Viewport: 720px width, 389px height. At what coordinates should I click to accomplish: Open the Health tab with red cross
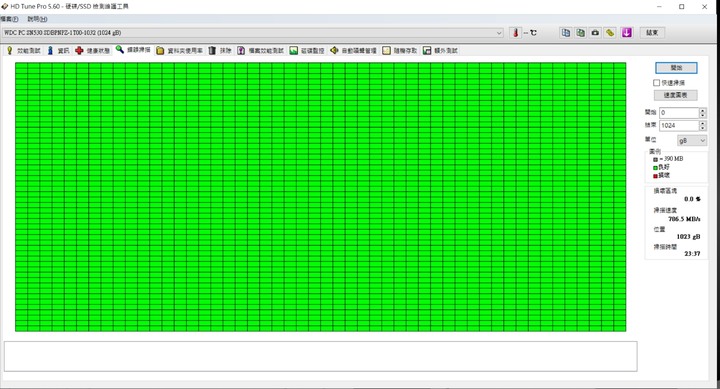click(x=93, y=51)
